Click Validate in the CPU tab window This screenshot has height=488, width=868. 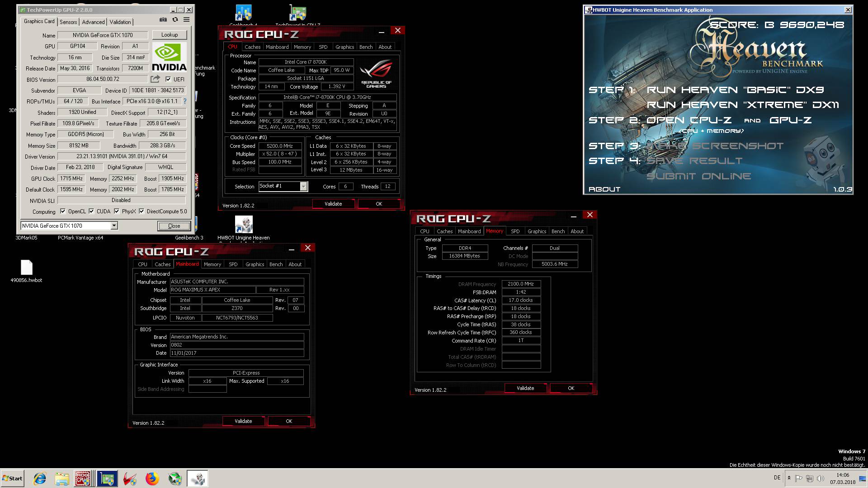point(333,204)
